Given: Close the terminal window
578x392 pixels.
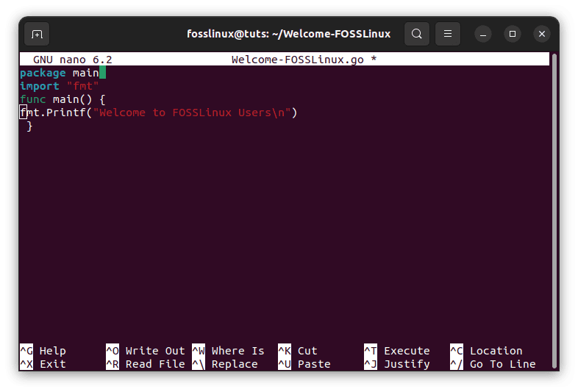Looking at the screenshot, I should (x=542, y=34).
